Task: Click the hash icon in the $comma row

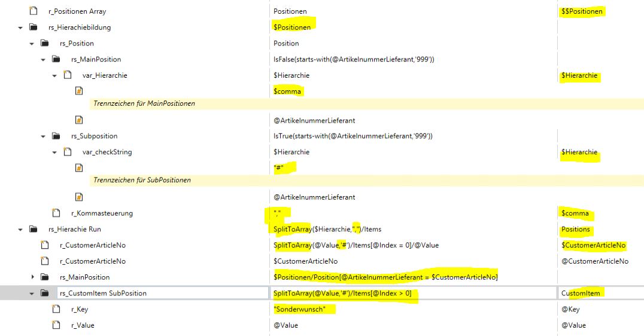Action: [79, 91]
